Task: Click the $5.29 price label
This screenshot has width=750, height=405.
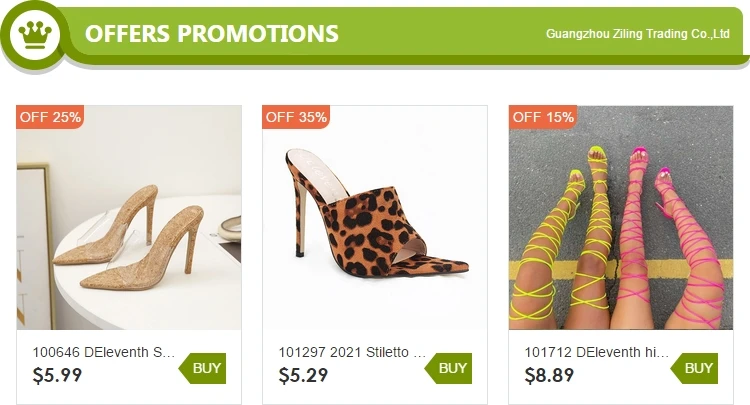Action: pyautogui.click(x=303, y=376)
